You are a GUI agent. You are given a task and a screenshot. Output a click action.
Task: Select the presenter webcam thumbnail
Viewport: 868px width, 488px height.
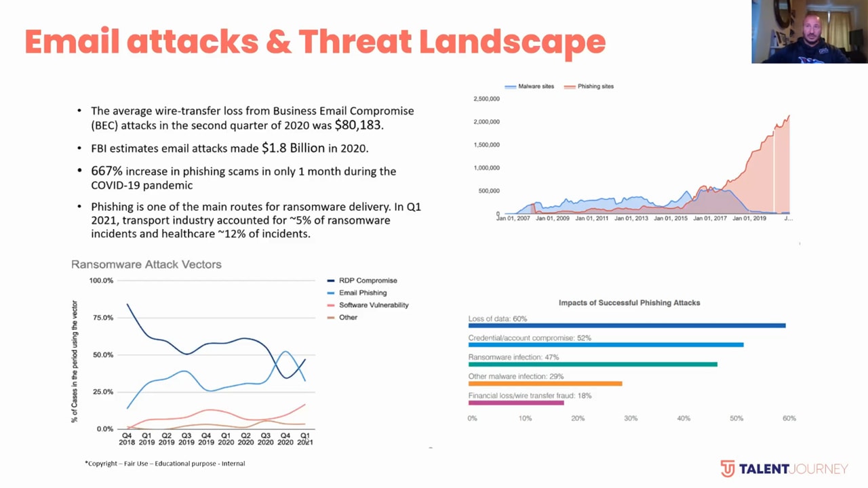(x=809, y=32)
